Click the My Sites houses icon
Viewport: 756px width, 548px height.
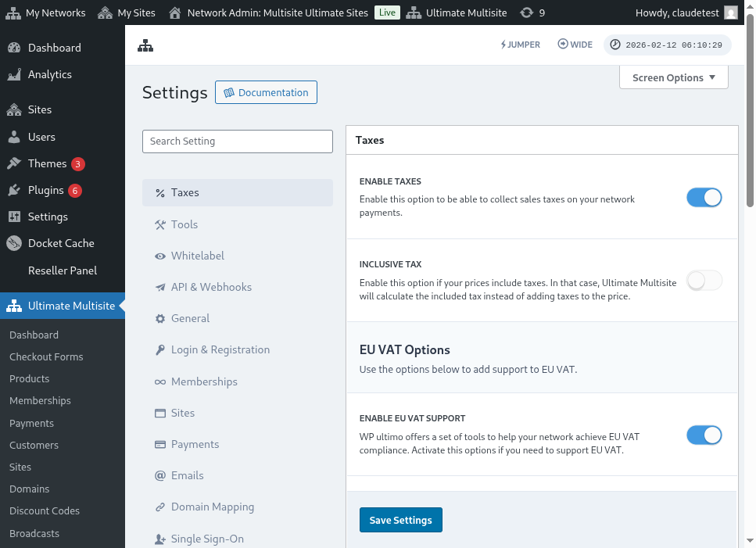pos(105,13)
